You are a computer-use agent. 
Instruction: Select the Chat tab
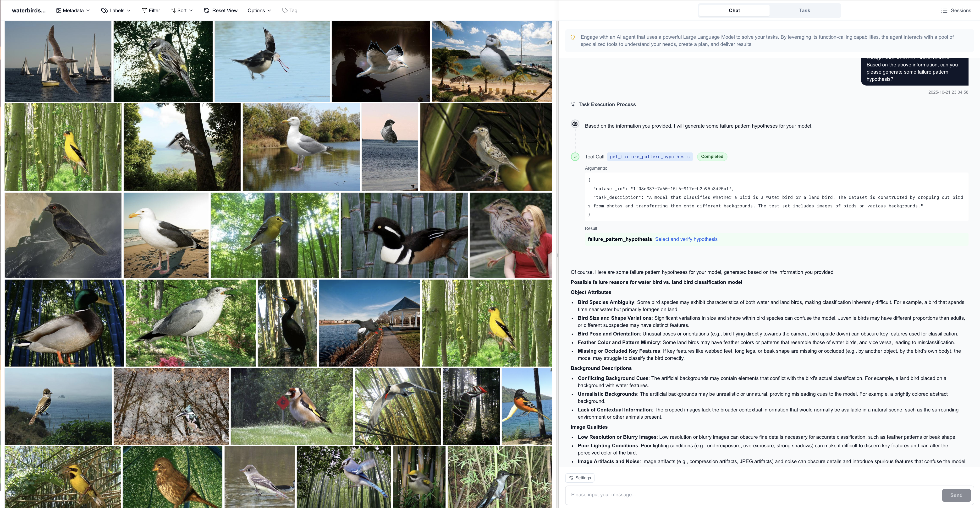point(734,11)
